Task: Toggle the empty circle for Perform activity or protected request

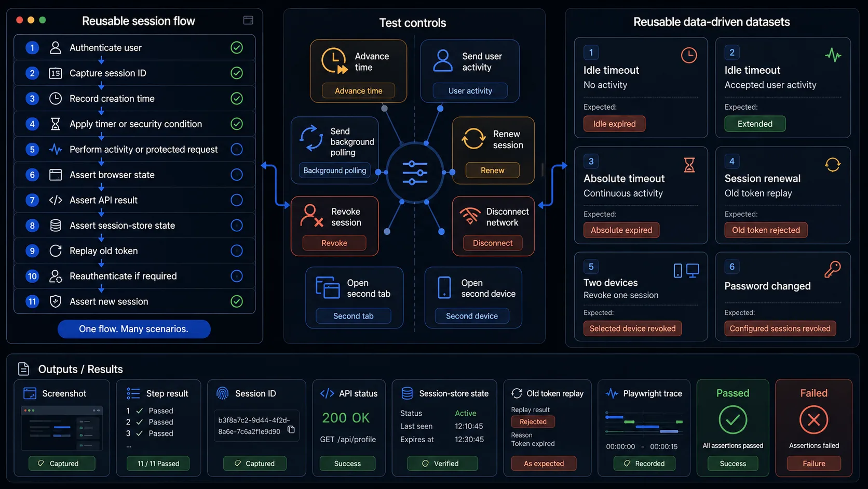Action: pyautogui.click(x=237, y=150)
